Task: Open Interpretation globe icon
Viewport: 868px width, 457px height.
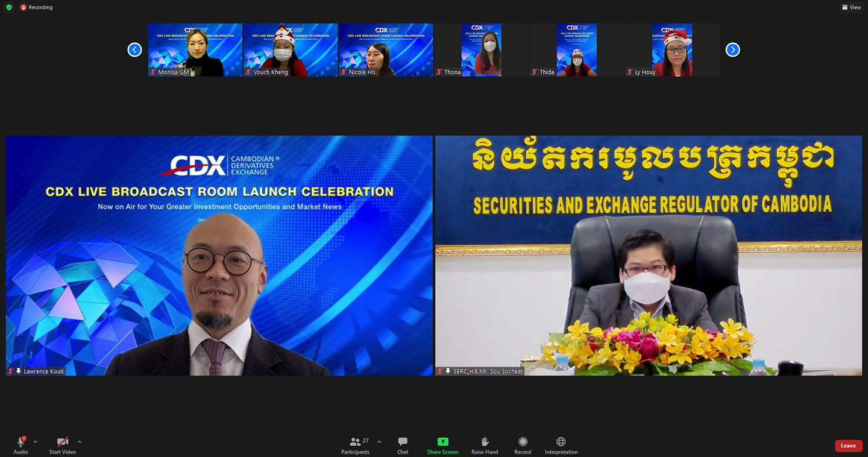Action: coord(561,442)
